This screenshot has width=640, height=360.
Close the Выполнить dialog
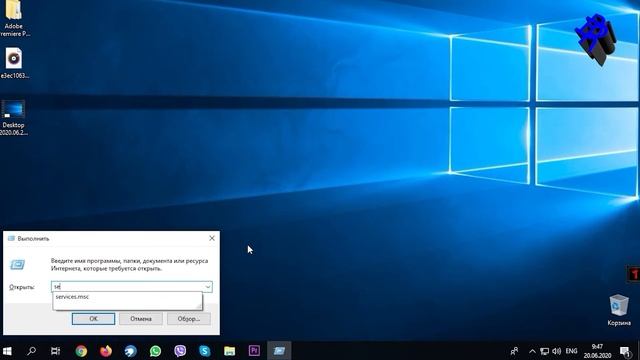pyautogui.click(x=212, y=238)
